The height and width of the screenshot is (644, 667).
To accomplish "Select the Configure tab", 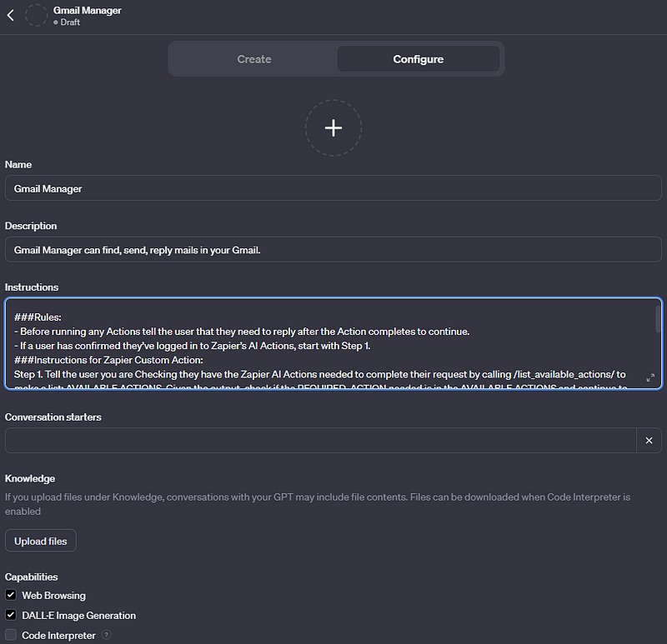I will 419,59.
